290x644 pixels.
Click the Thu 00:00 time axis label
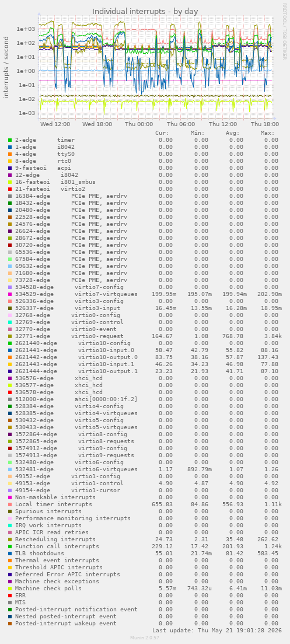(139, 124)
